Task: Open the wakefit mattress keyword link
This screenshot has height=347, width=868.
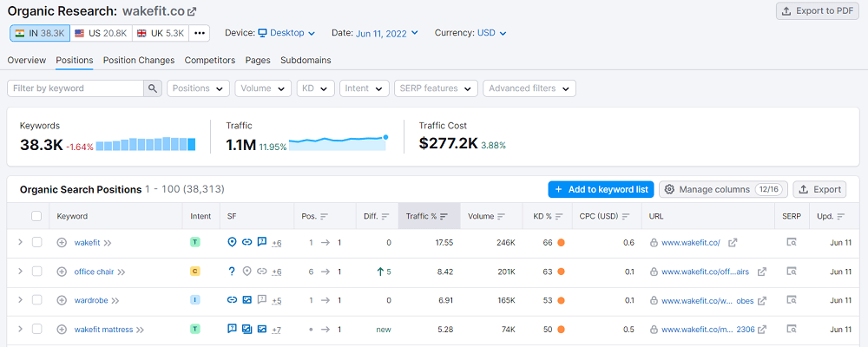Action: [x=103, y=330]
